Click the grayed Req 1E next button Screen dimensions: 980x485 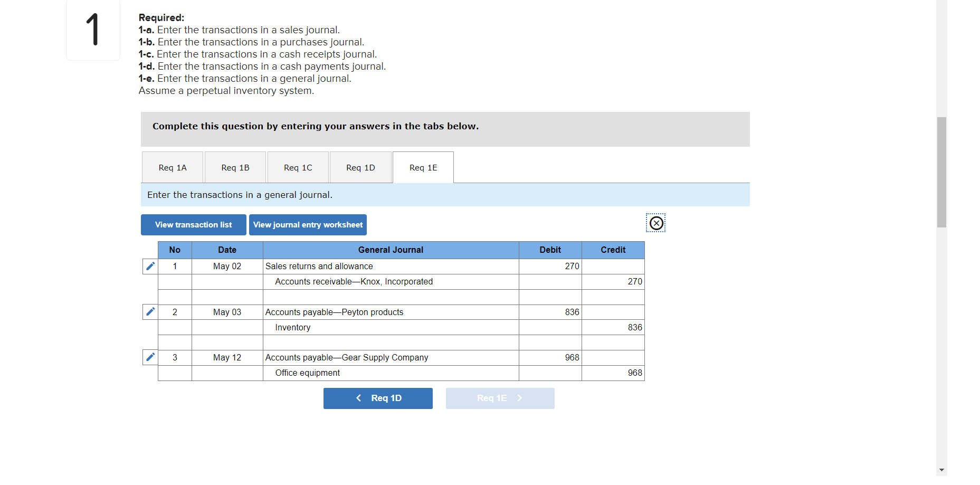click(x=500, y=398)
